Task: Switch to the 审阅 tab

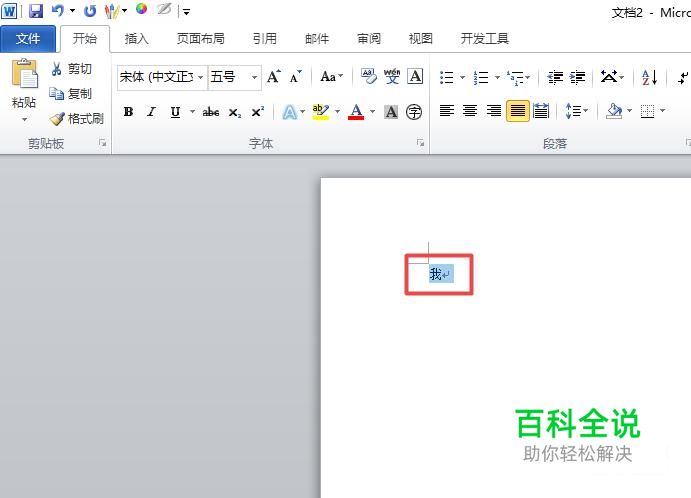Action: click(369, 39)
